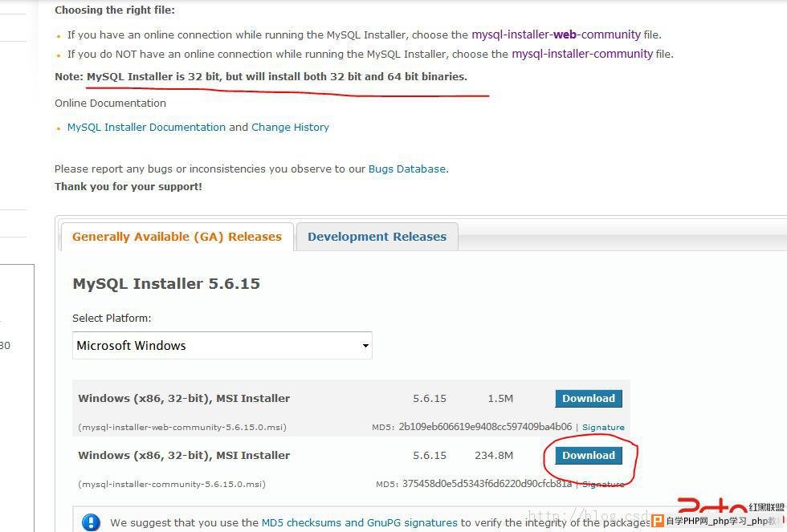The image size is (787, 532).
Task: Click the MSI Installer title in the 1.5M row
Action: [184, 399]
